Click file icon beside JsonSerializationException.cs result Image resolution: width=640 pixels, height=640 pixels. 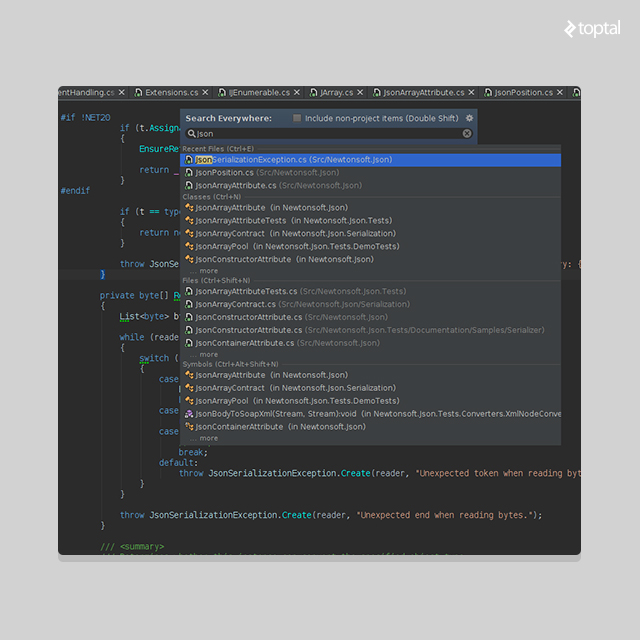pos(189,160)
